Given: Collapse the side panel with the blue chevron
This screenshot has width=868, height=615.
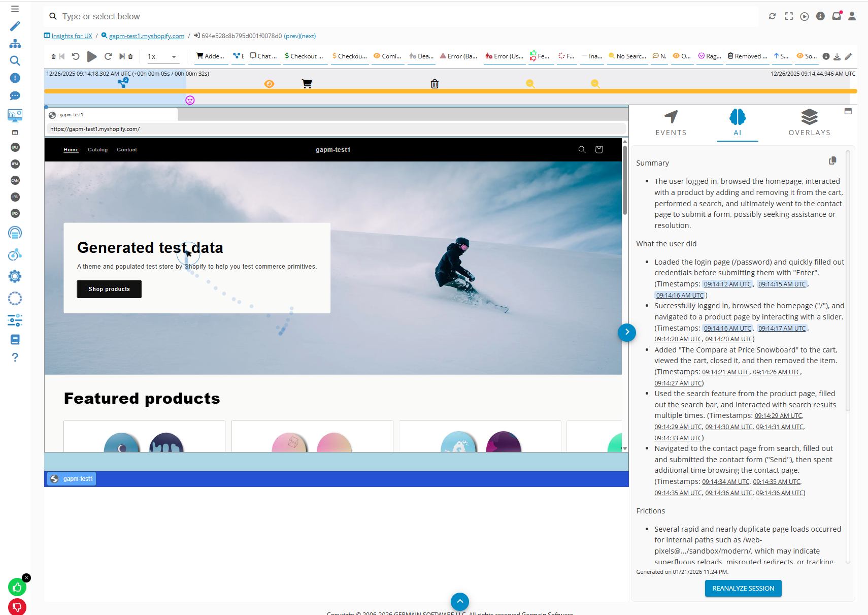Looking at the screenshot, I should coord(627,332).
